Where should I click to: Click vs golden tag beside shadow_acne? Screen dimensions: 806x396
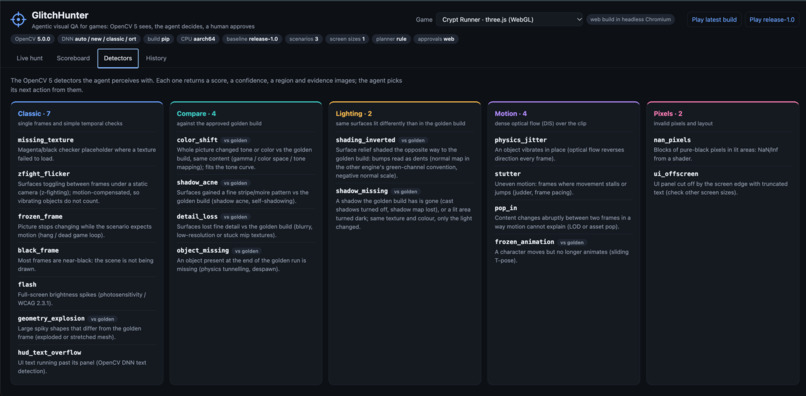(236, 183)
